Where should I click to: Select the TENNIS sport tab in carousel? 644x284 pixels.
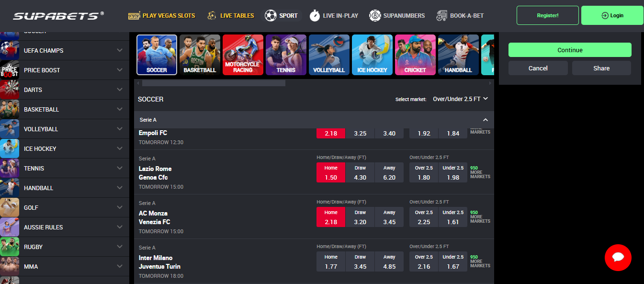286,55
